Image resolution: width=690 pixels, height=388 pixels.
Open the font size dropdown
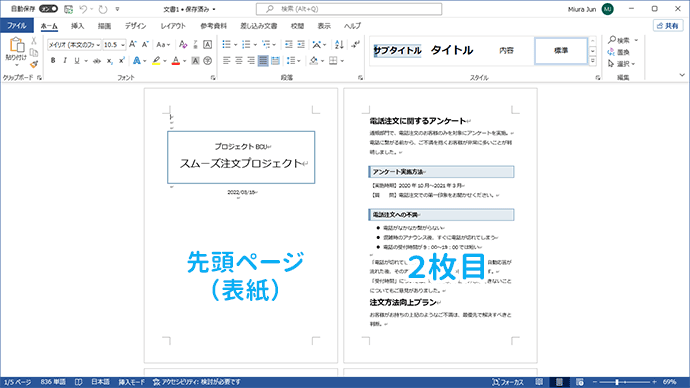point(123,45)
